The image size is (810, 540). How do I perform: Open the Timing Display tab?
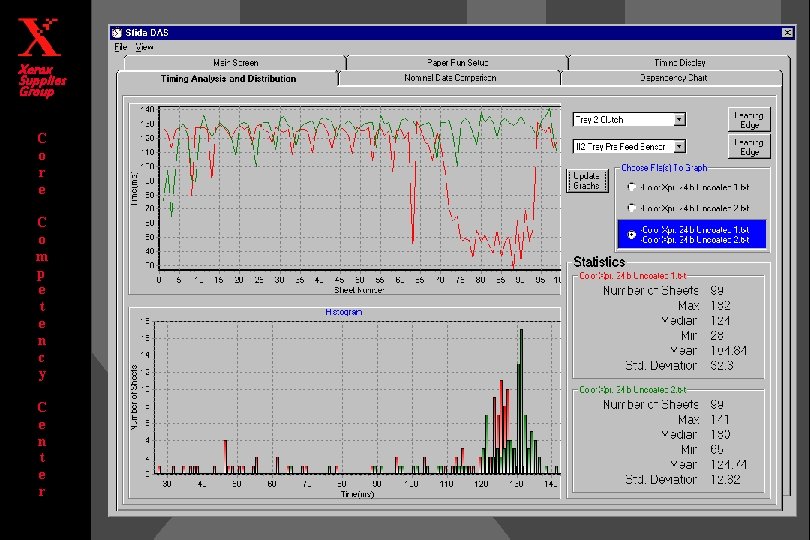(x=680, y=63)
